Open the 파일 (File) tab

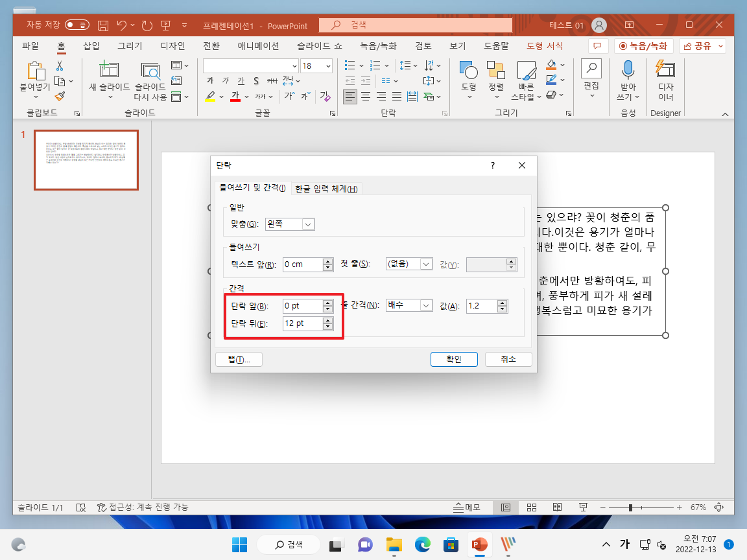click(x=30, y=46)
